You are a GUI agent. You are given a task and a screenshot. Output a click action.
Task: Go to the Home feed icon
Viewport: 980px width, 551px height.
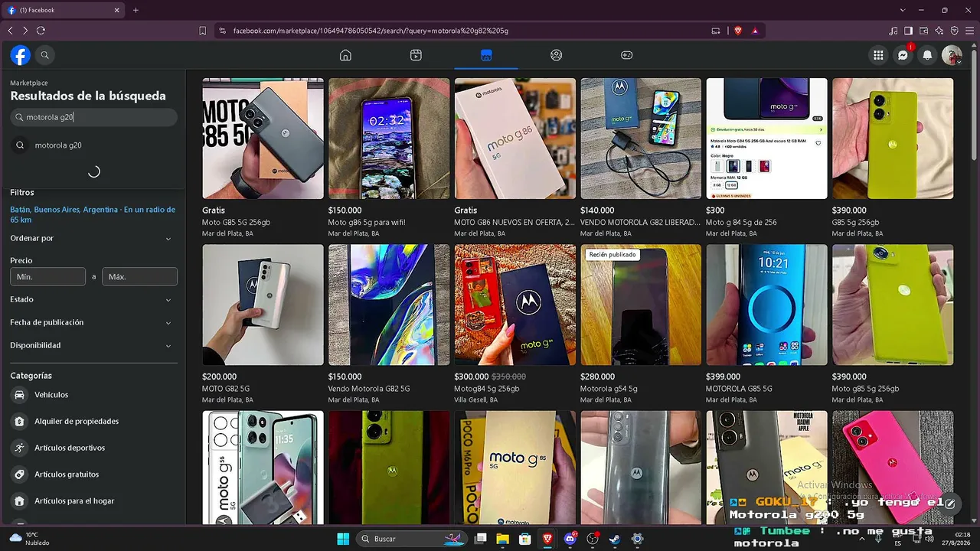click(x=345, y=55)
